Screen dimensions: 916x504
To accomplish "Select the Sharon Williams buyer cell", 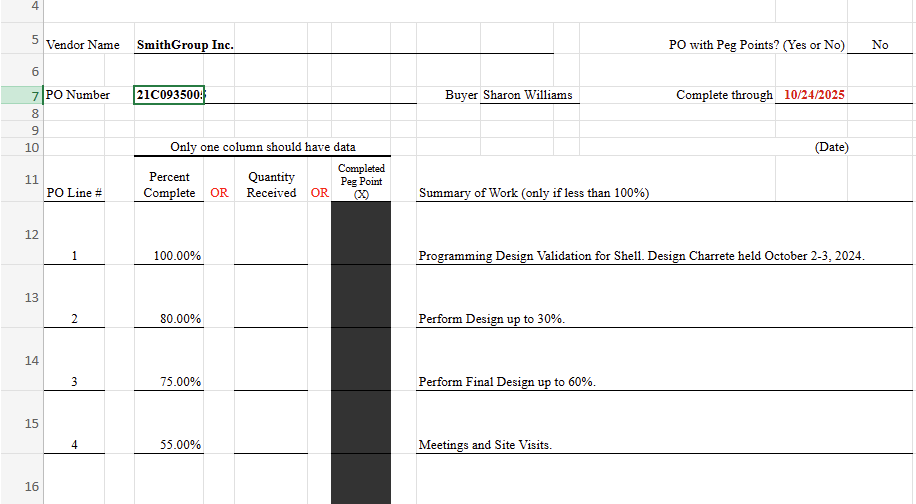I will [x=528, y=95].
